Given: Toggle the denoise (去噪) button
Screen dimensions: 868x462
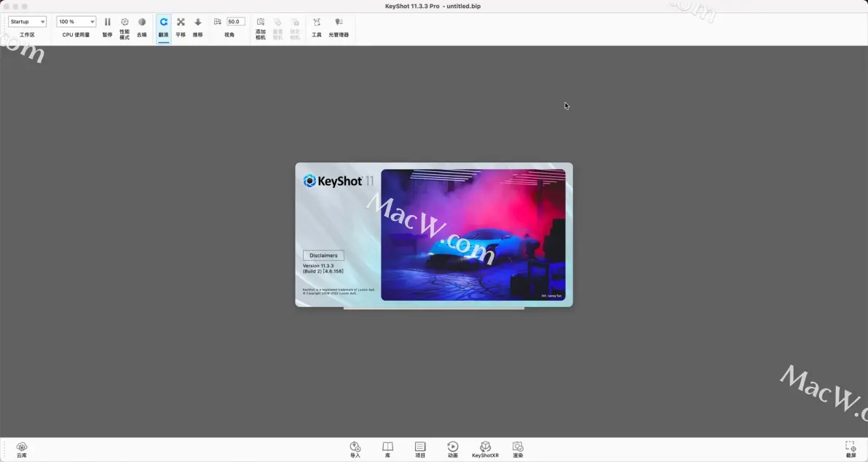Looking at the screenshot, I should (142, 28).
